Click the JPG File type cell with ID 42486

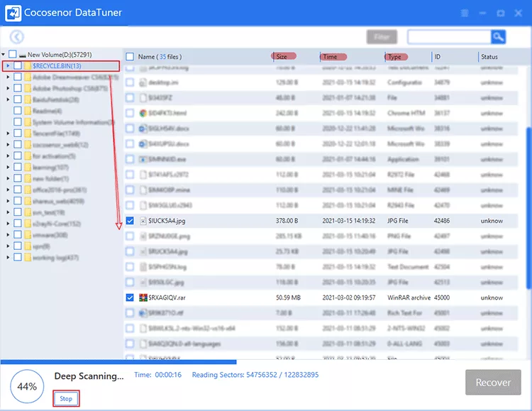coord(398,221)
